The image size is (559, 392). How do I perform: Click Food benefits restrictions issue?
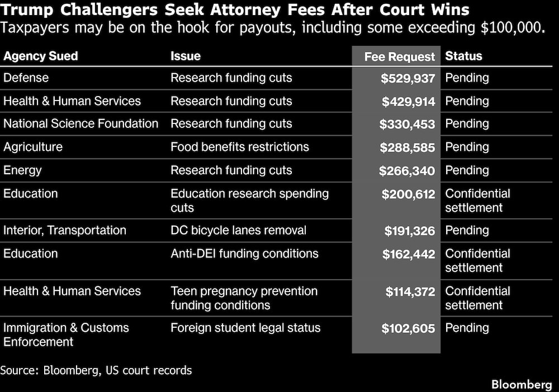pos(240,147)
